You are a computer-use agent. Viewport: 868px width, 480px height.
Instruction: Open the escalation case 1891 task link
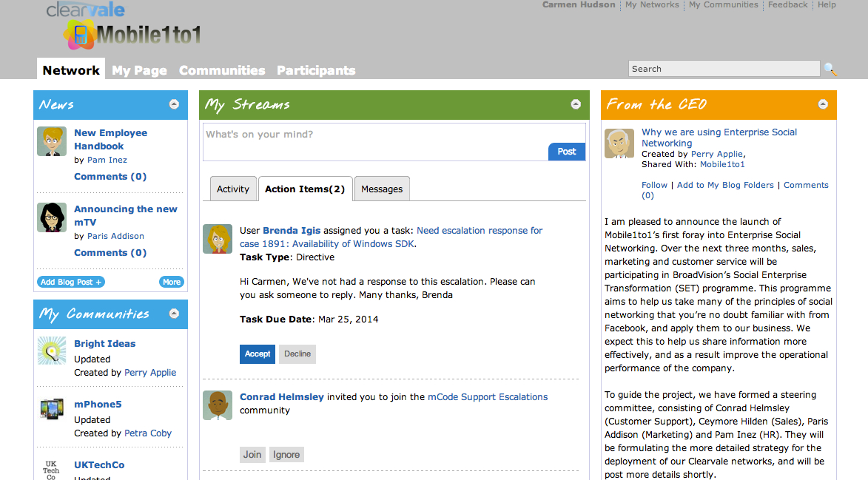click(391, 237)
